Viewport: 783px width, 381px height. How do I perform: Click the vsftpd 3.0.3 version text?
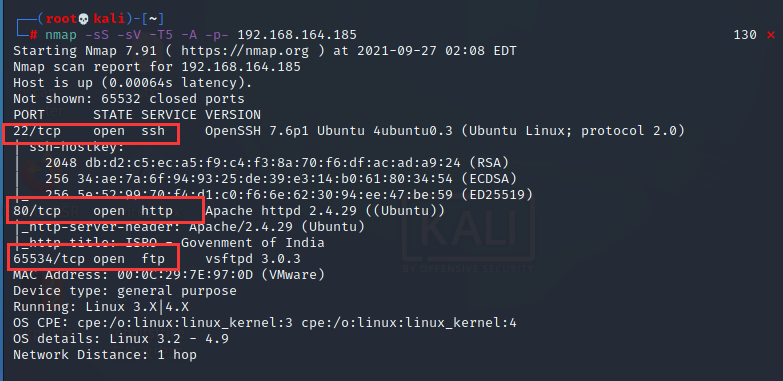coord(253,259)
